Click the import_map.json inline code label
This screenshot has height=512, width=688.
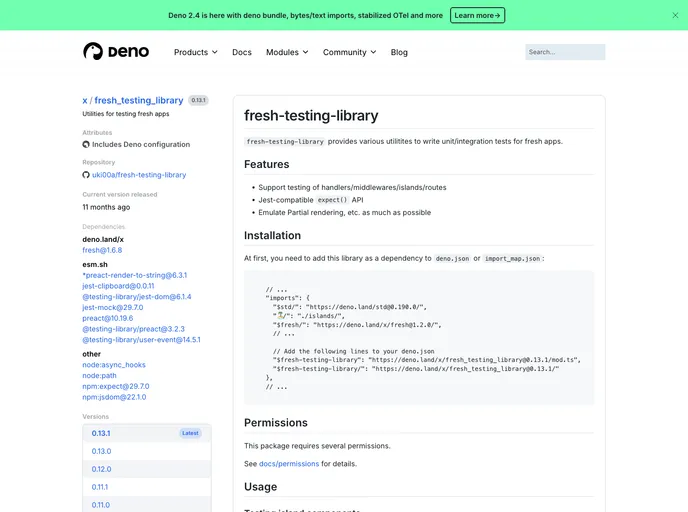pos(512,259)
